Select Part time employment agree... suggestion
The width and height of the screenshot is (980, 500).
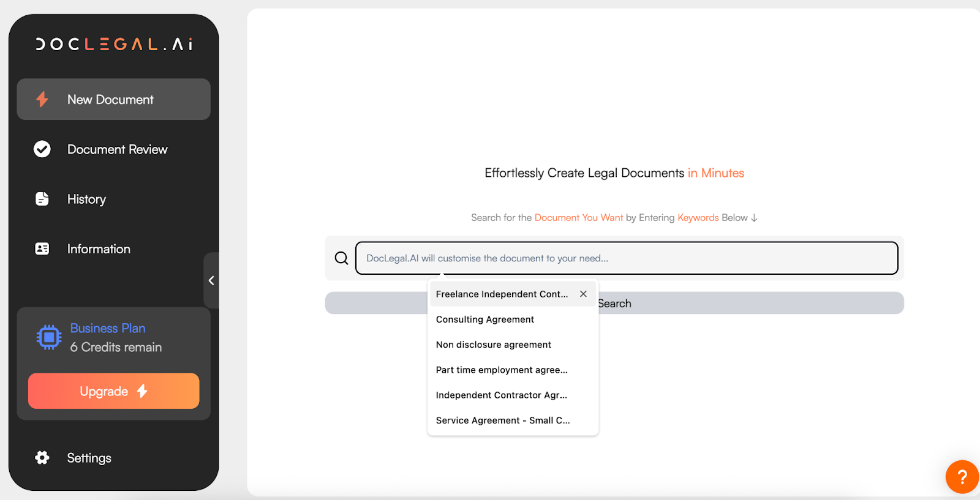[x=513, y=370]
